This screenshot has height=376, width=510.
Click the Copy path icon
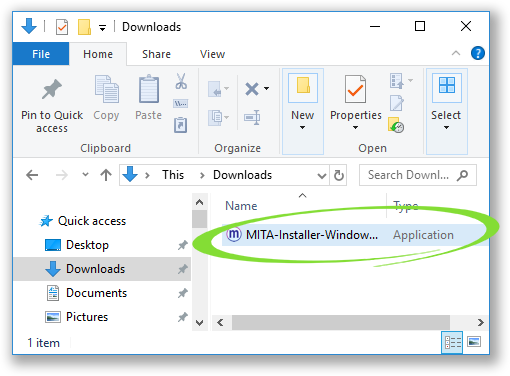(181, 104)
